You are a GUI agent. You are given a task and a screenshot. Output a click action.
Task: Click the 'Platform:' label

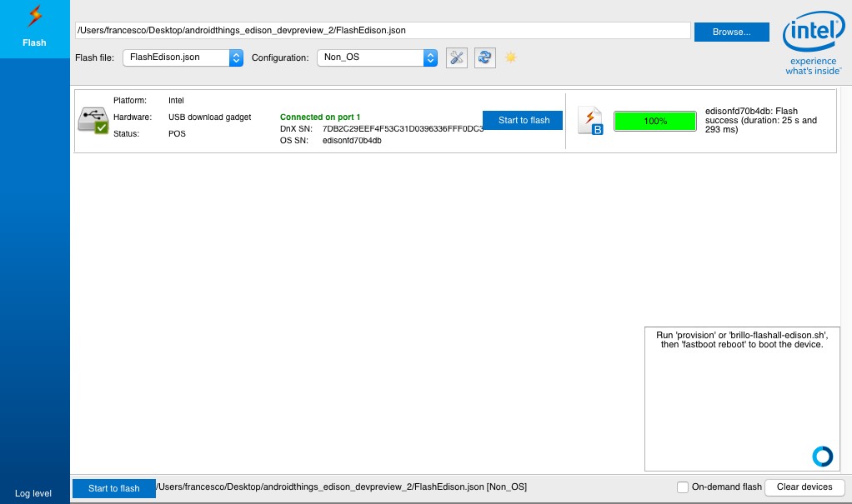(x=130, y=101)
